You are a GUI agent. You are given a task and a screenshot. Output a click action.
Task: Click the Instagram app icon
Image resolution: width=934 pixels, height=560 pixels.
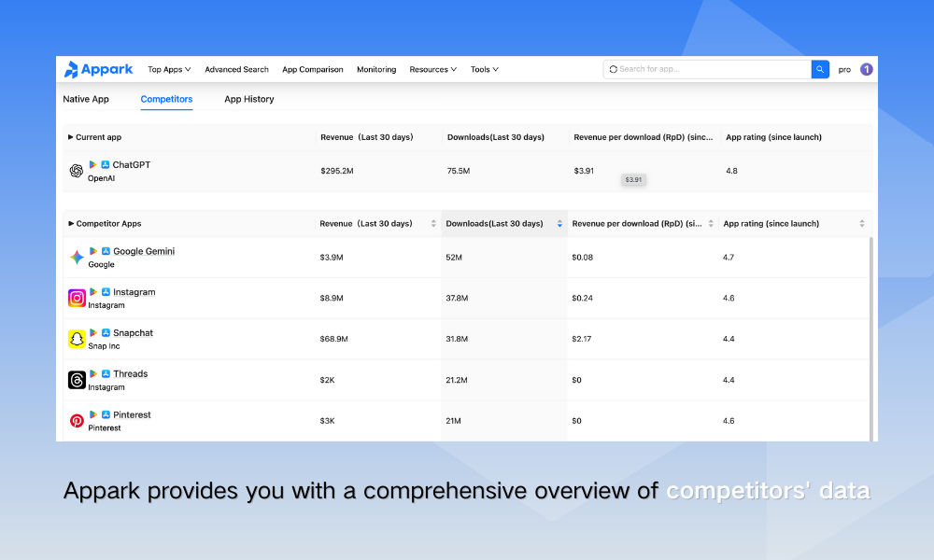point(77,298)
